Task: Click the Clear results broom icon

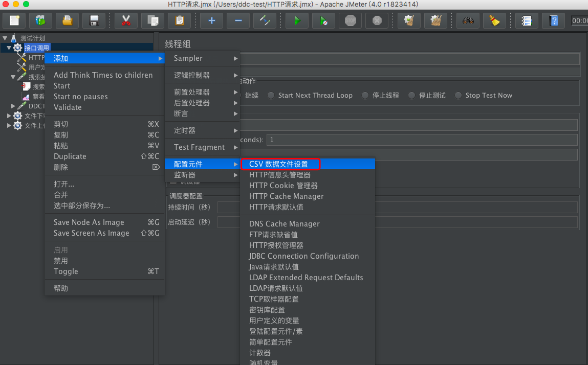Action: click(409, 20)
